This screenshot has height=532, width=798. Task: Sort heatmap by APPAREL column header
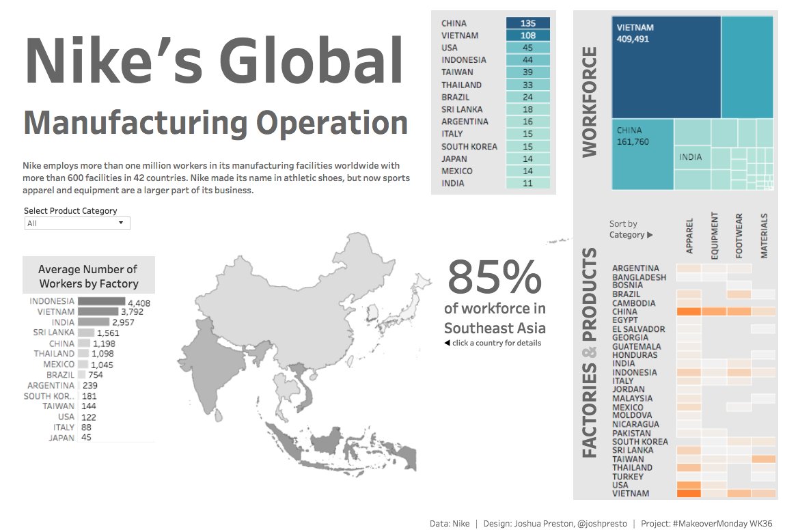[689, 236]
